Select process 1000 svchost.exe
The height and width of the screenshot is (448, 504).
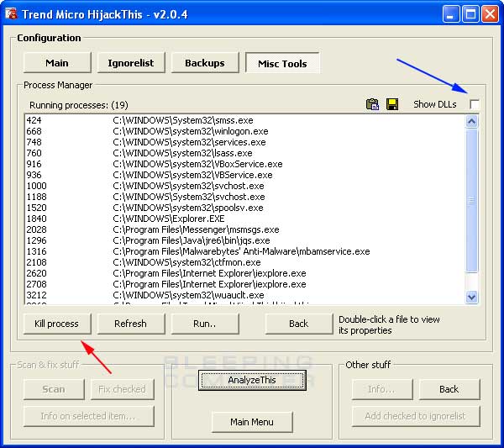click(245, 186)
